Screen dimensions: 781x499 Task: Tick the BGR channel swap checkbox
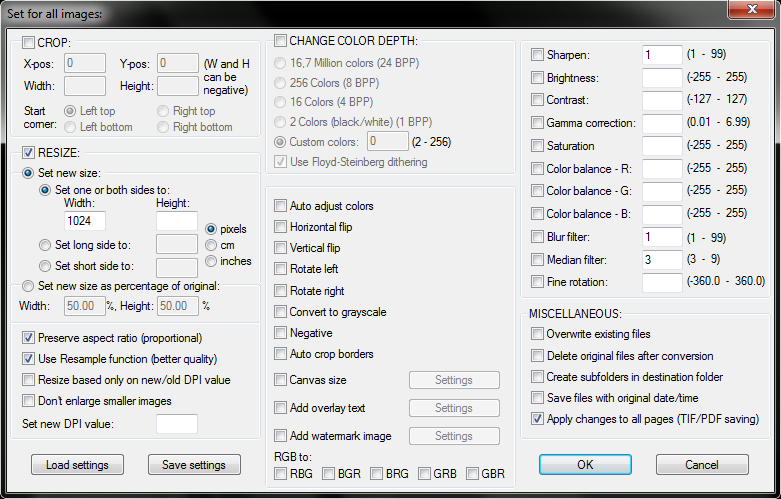point(328,474)
